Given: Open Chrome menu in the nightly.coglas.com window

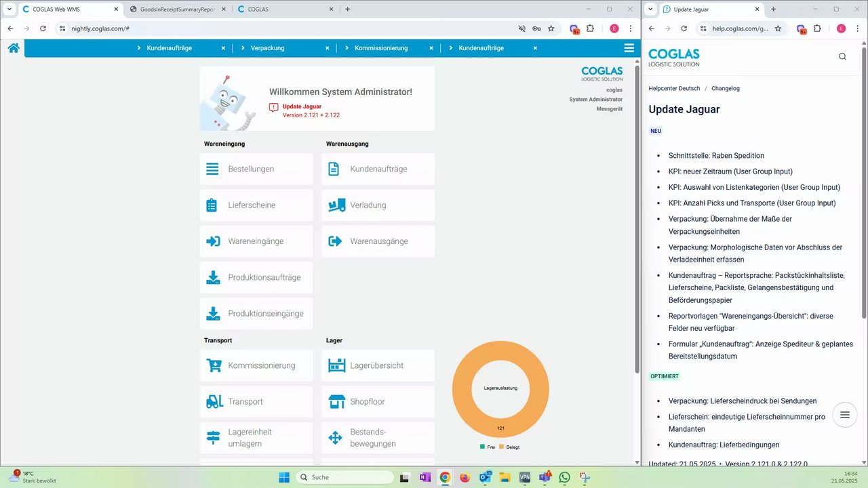Looking at the screenshot, I should pyautogui.click(x=631, y=28).
